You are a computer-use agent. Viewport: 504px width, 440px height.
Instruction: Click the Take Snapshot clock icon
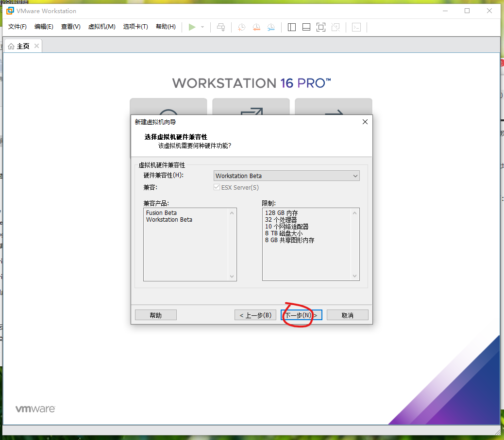241,27
